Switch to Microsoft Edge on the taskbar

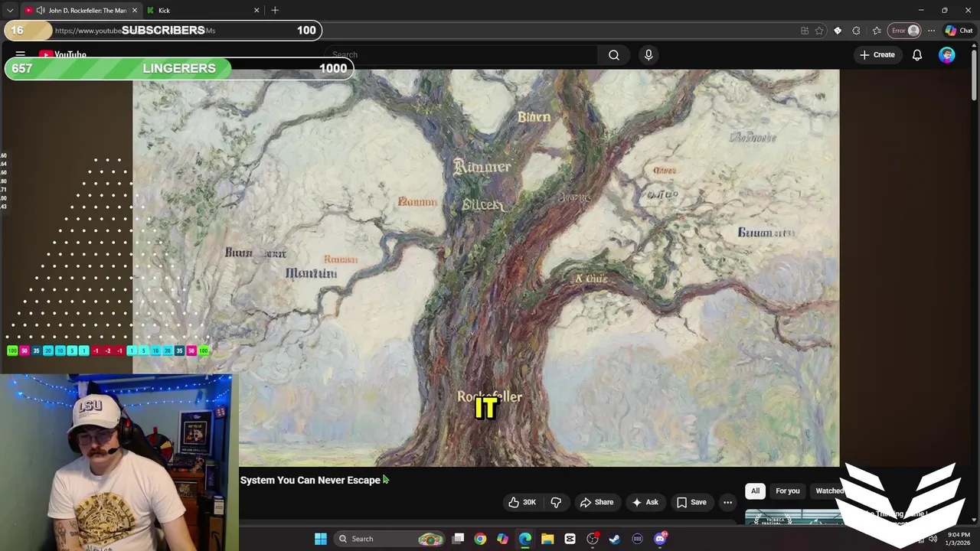525,539
